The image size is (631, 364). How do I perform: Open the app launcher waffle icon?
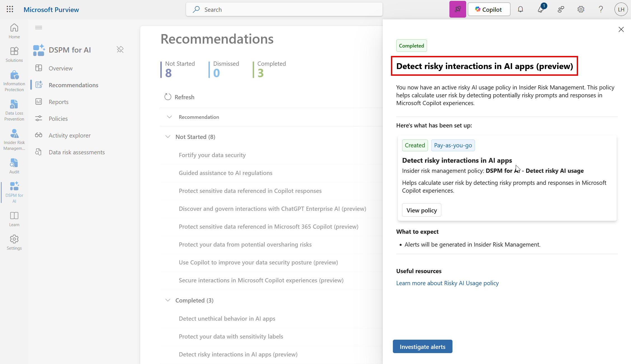(10, 9)
